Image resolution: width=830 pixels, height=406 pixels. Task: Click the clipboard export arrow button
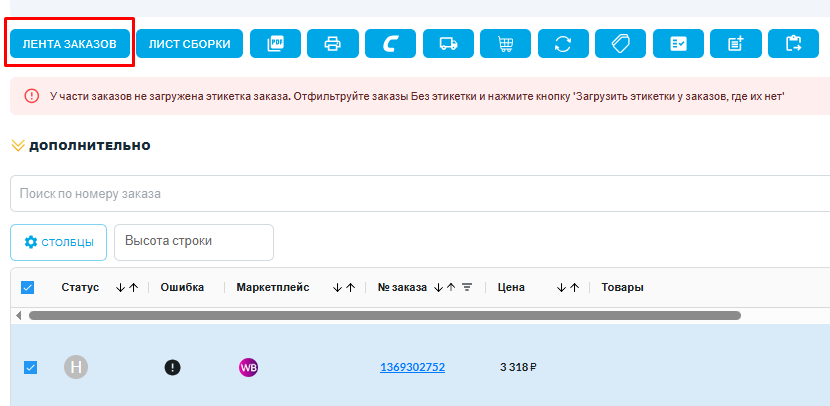(x=794, y=44)
